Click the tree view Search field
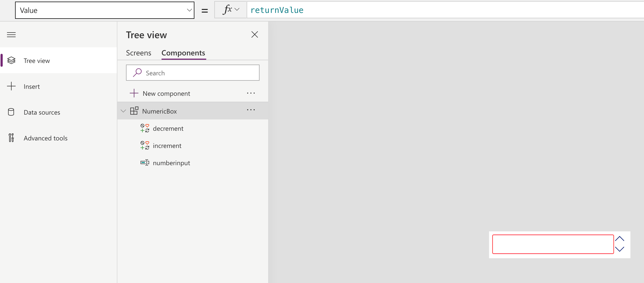 tap(193, 73)
